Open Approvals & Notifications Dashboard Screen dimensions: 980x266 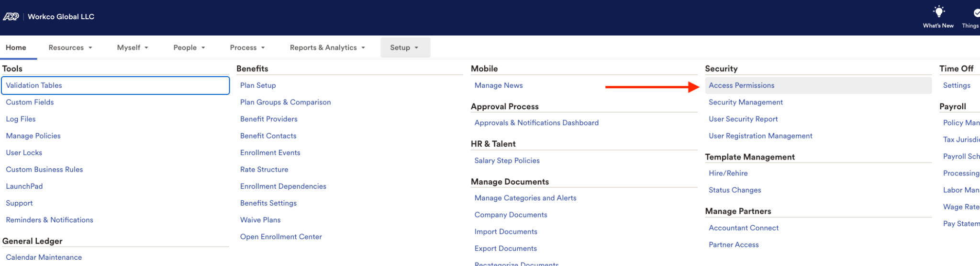pyautogui.click(x=536, y=123)
